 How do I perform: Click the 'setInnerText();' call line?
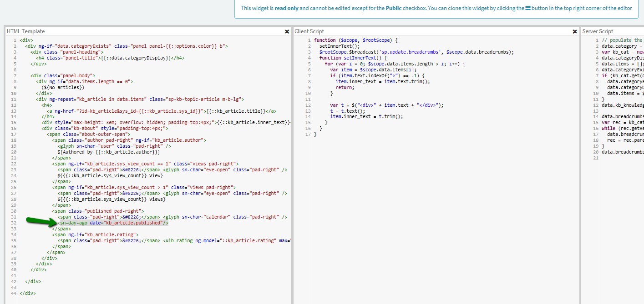tap(340, 46)
